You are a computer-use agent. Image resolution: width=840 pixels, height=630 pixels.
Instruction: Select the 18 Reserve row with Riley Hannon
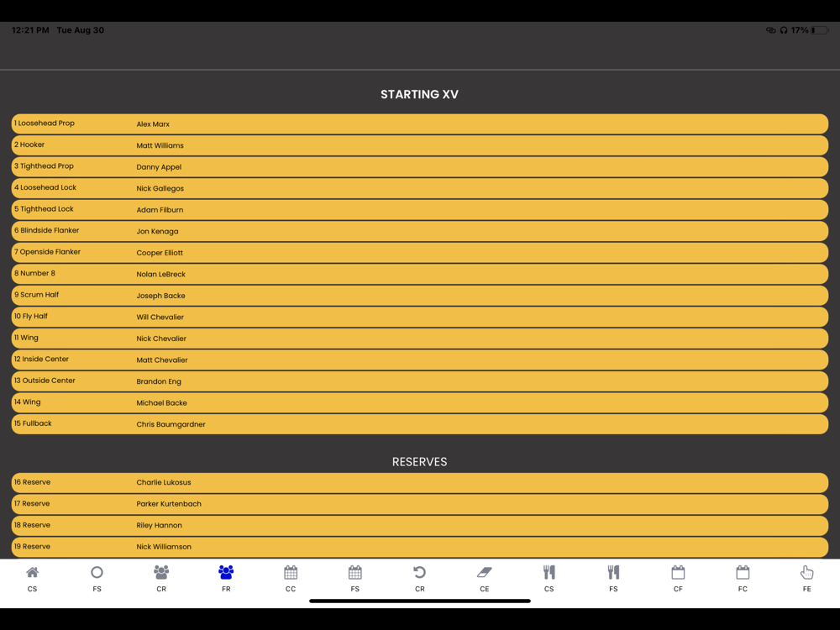tap(419, 526)
